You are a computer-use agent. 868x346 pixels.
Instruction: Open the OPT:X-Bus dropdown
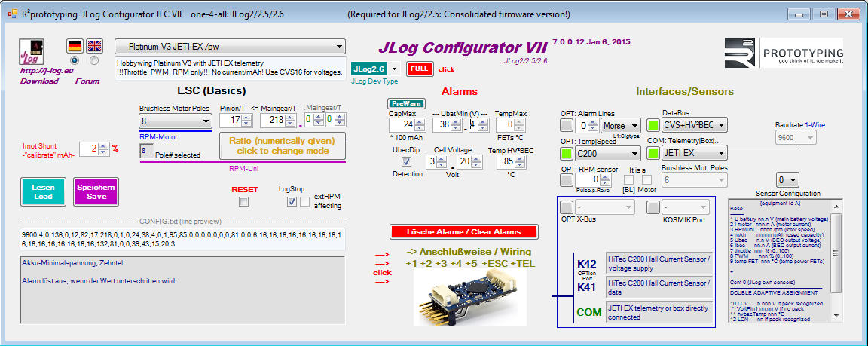tap(604, 207)
